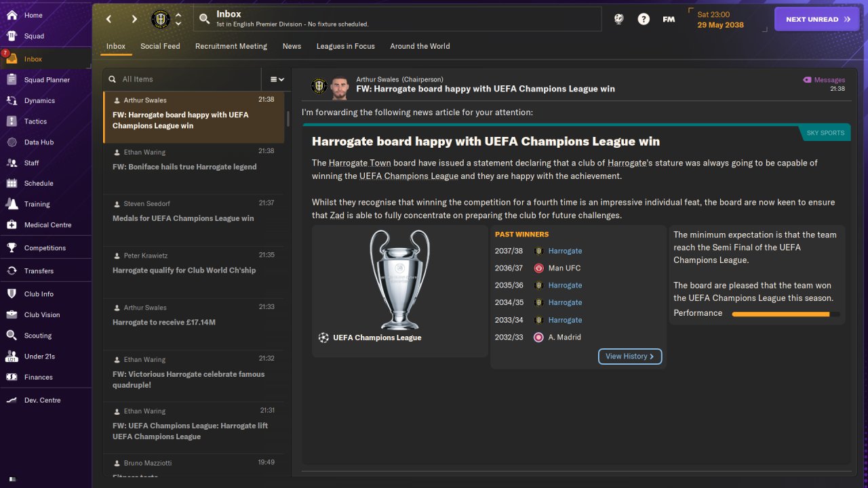The image size is (868, 488).
Task: Open the Dev. Centre sidebar icon
Action: [12, 400]
